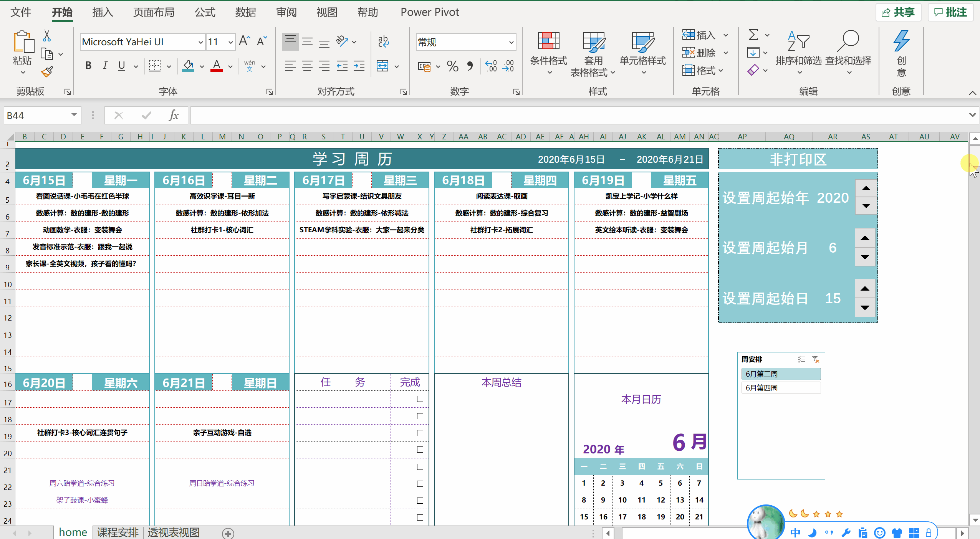Image resolution: width=980 pixels, height=539 pixels.
Task: Increase 设置周起始年 spinner up
Action: 866,188
